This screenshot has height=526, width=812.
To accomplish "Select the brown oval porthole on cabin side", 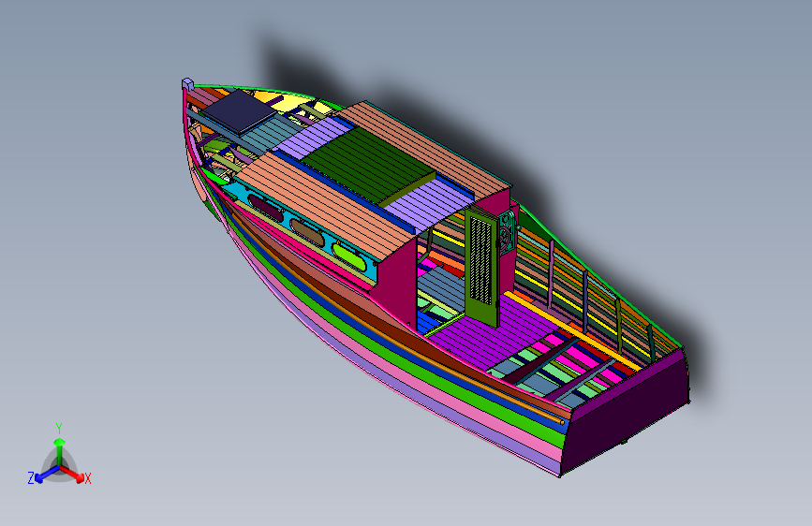I will point(306,232).
